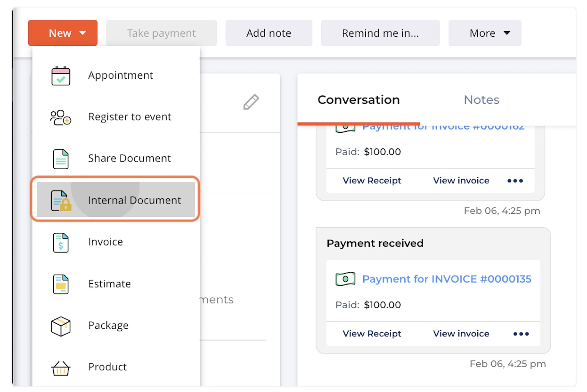Click the pencil edit icon

(x=252, y=102)
